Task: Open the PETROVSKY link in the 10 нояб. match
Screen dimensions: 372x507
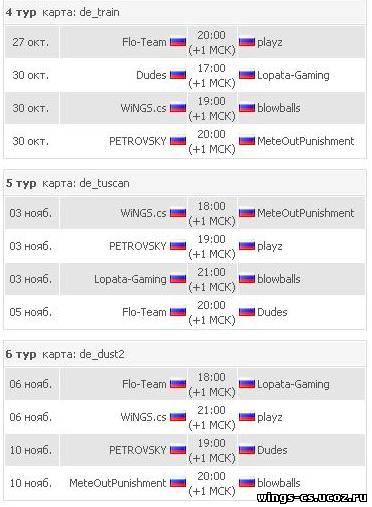Action: [138, 450]
